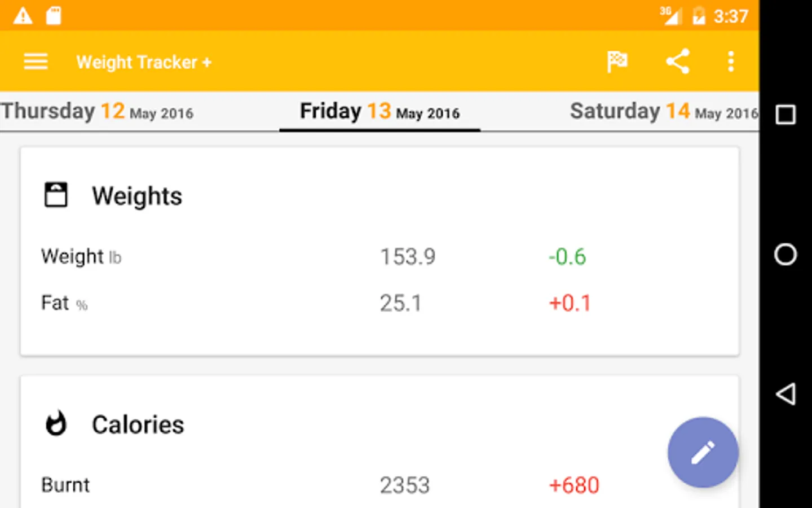Tap the Weight Tracker + title
Screen dimensions: 812x508
(144, 62)
